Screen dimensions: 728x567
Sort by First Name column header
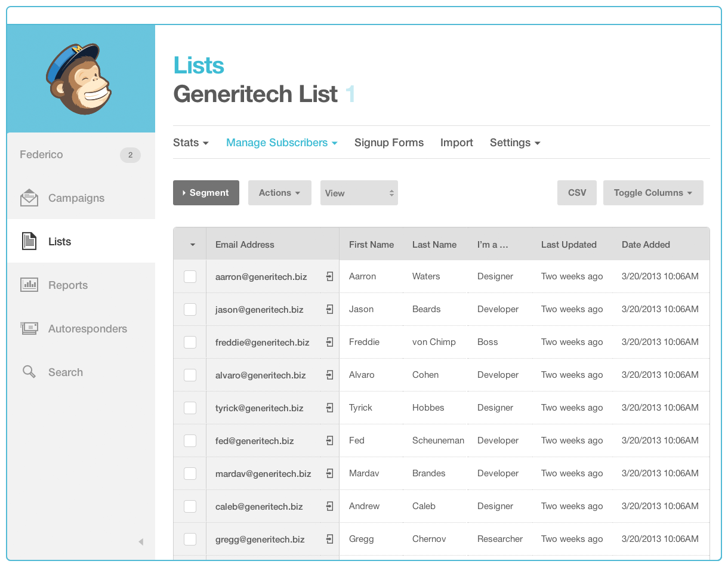(371, 245)
